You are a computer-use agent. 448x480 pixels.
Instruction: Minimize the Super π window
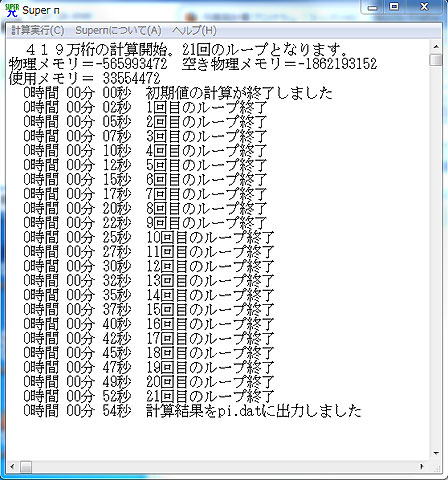click(373, 7)
